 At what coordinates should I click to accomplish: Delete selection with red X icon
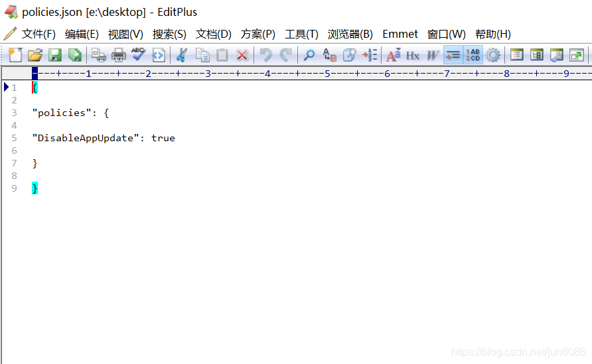point(242,55)
